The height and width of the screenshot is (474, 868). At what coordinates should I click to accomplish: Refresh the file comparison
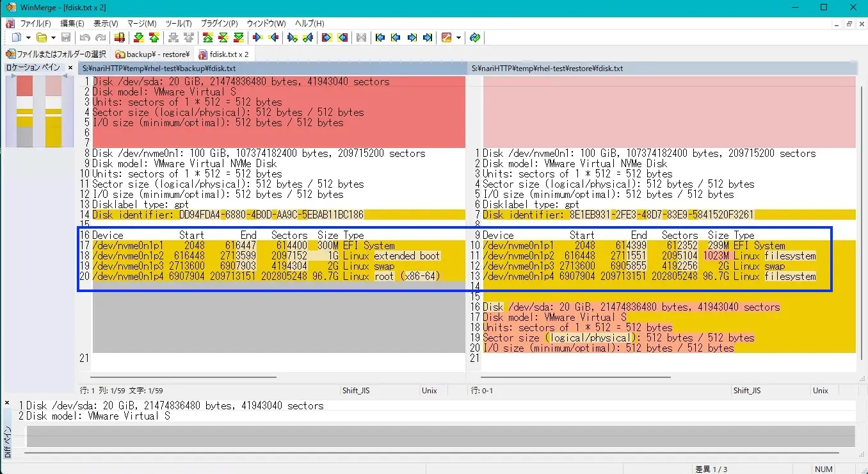(475, 37)
